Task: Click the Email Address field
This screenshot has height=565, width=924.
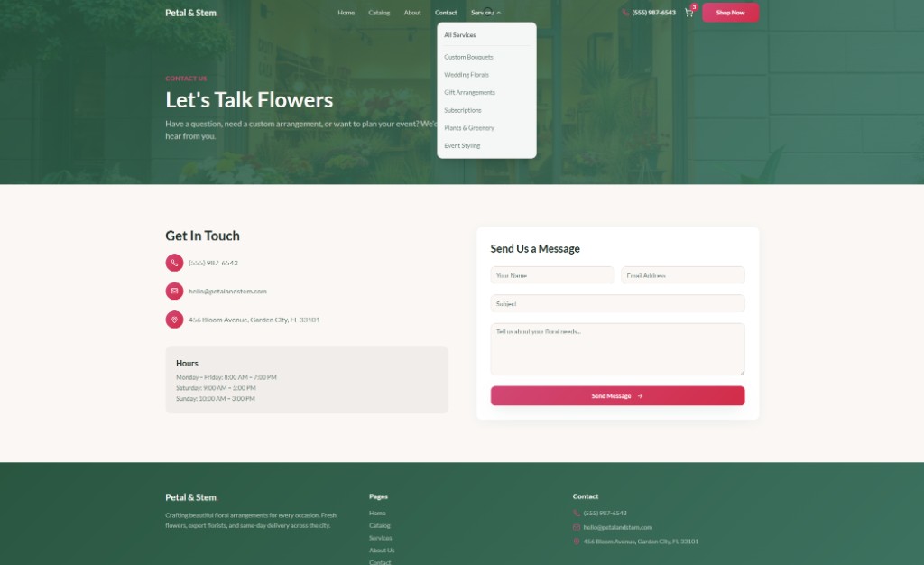Action: coord(682,275)
